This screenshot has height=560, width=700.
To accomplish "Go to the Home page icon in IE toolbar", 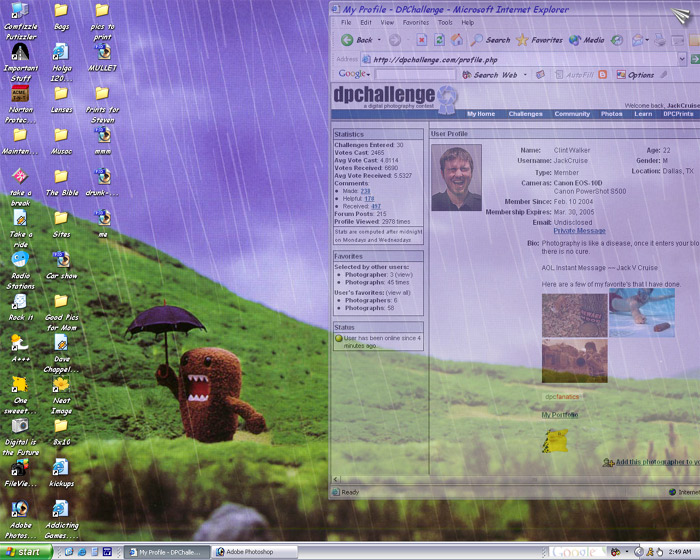I will pyautogui.click(x=457, y=40).
